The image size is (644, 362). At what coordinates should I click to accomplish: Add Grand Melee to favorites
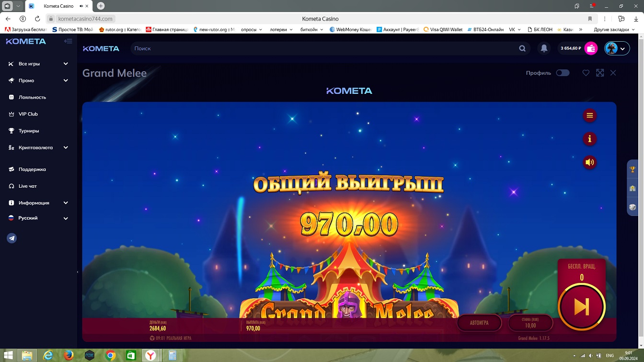[586, 73]
